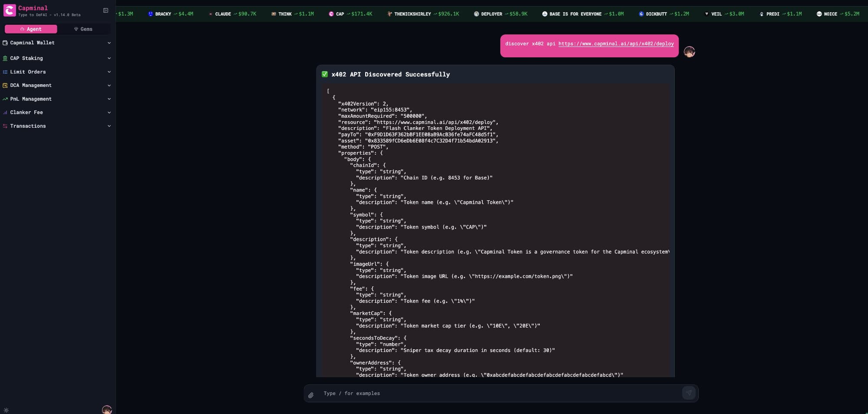Click the paperclip attachment icon
This screenshot has width=868, height=414.
311,395
